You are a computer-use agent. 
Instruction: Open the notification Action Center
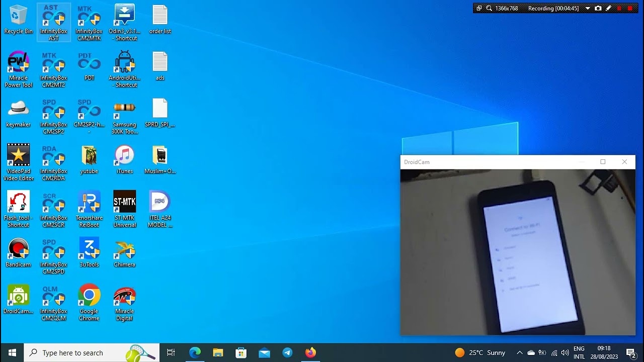[x=631, y=352]
